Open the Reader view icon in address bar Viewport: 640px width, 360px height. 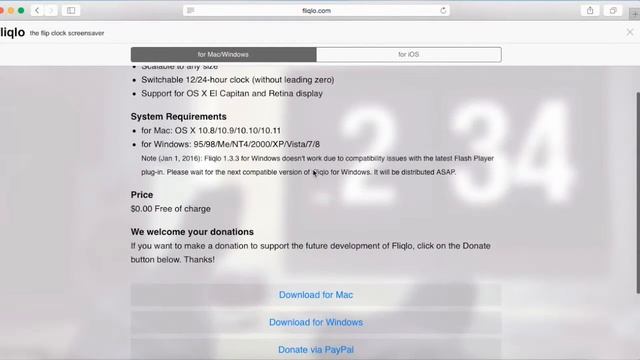190,11
